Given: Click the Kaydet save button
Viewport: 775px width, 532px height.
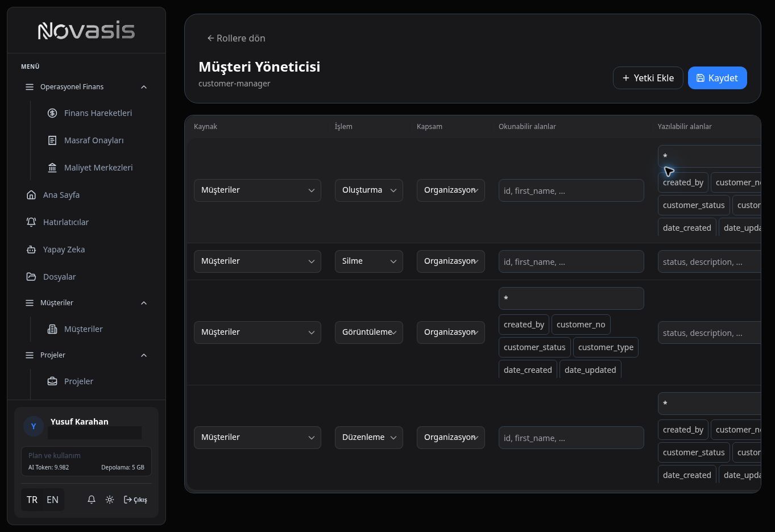Looking at the screenshot, I should tap(718, 78).
